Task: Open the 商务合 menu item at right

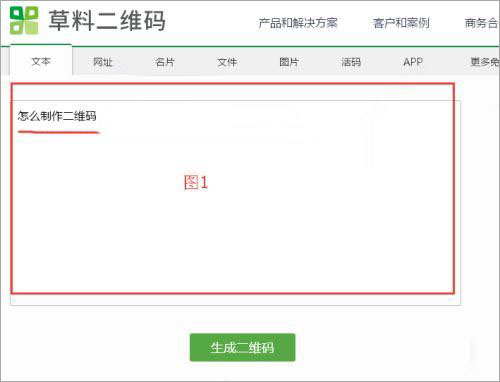Action: pyautogui.click(x=482, y=23)
